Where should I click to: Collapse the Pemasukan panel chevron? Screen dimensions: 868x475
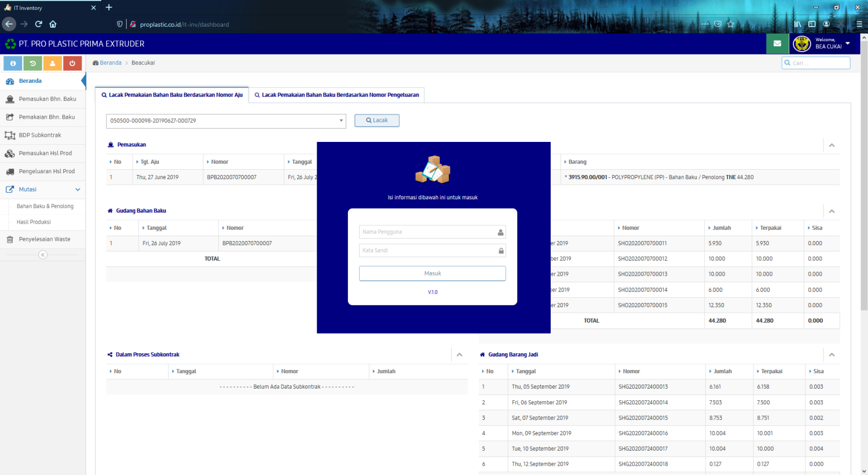click(x=832, y=145)
